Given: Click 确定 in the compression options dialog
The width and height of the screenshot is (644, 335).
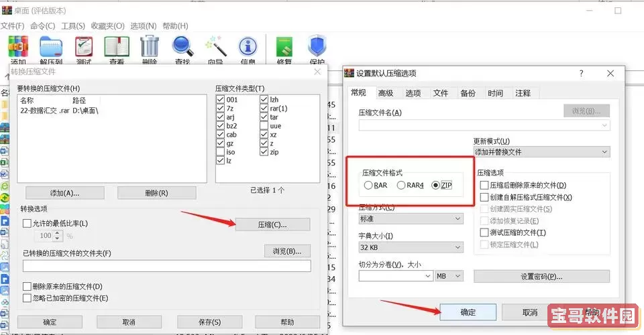Looking at the screenshot, I should point(468,312).
